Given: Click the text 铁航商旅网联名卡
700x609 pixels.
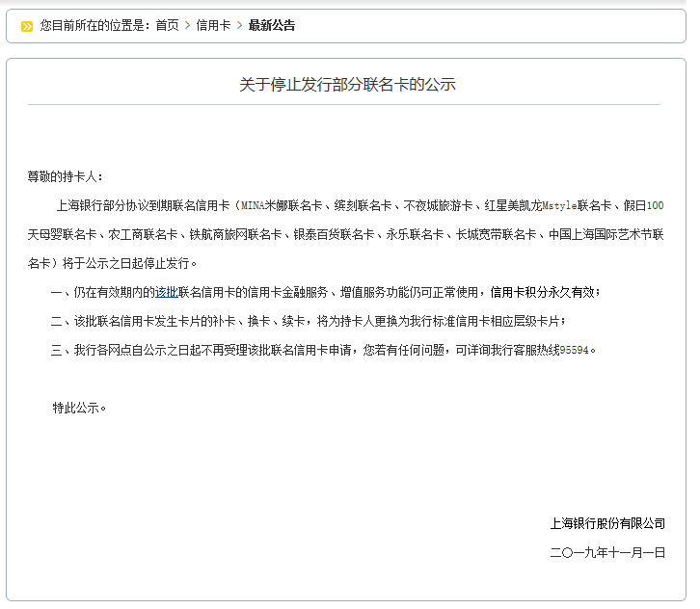Looking at the screenshot, I should (235, 235).
